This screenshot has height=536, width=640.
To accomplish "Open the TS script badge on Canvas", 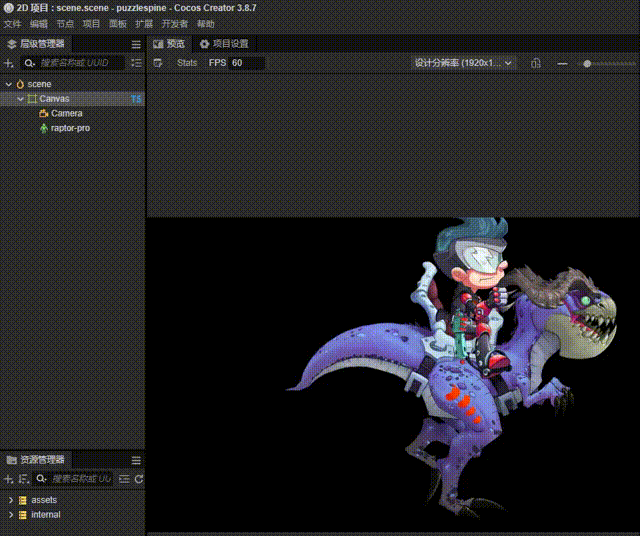I will (136, 99).
